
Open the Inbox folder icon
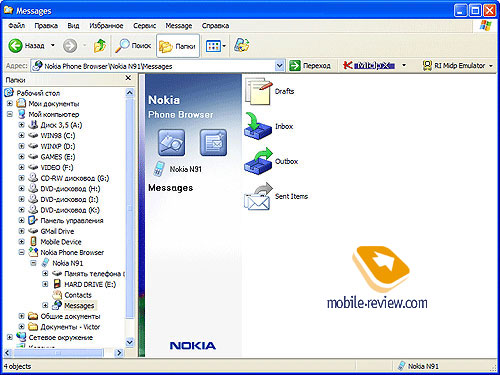[258, 126]
